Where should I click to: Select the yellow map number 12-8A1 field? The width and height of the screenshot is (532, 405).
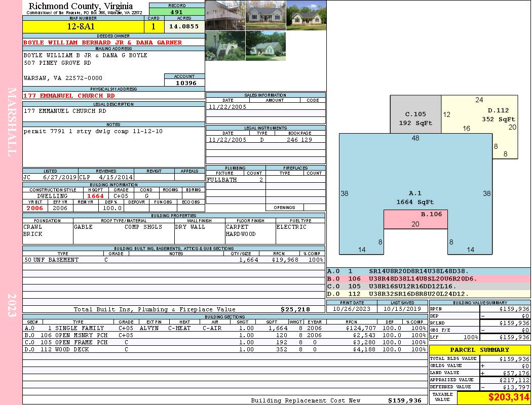pos(83,27)
